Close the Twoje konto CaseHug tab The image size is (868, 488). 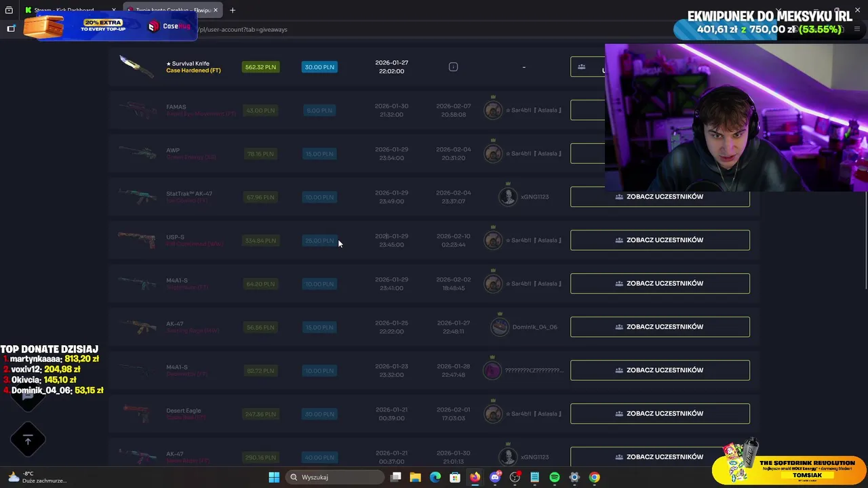click(216, 10)
